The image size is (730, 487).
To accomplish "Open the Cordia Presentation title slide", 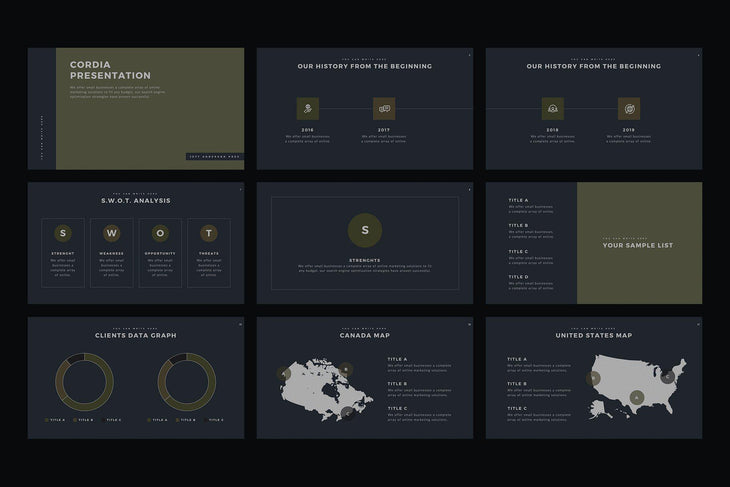I will [x=136, y=108].
